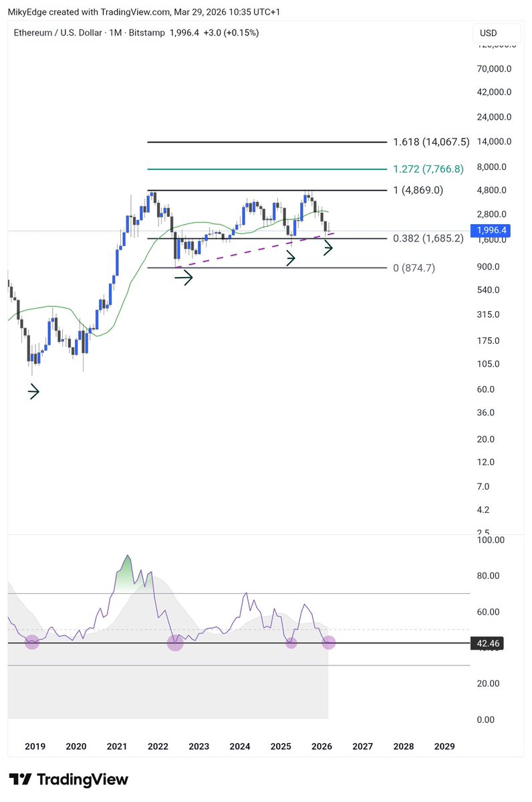This screenshot has width=532, height=802.
Task: Click the 8,000.0 price axis label
Action: 492,167
